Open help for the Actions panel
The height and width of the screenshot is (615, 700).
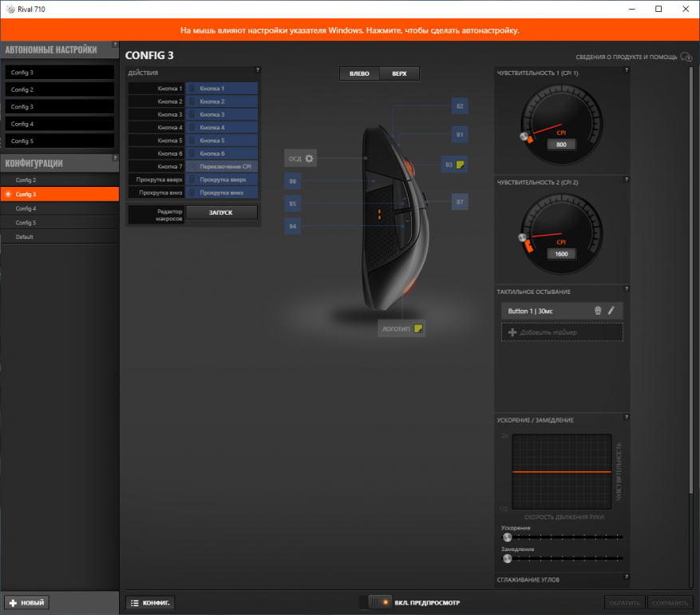(x=257, y=69)
